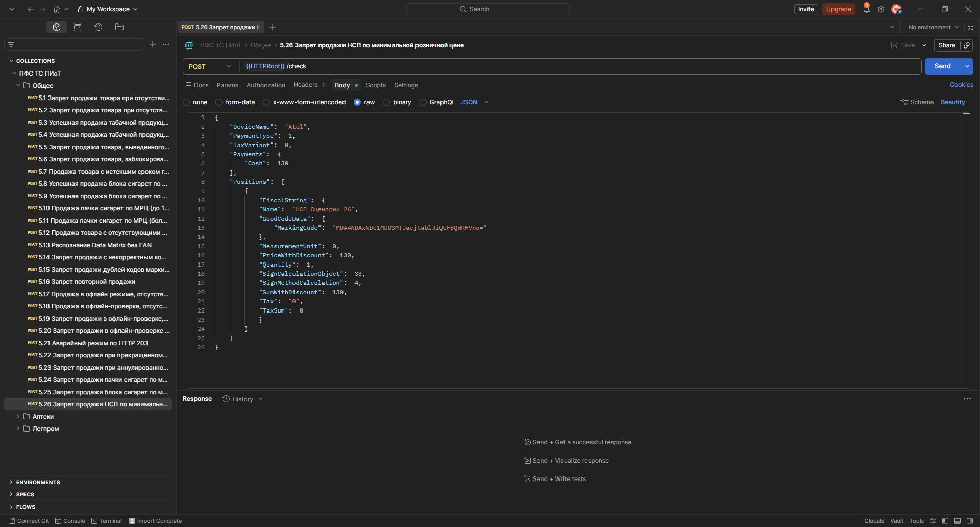Open Terminal in status bar
Screen dimensions: 980x527
click(x=107, y=521)
